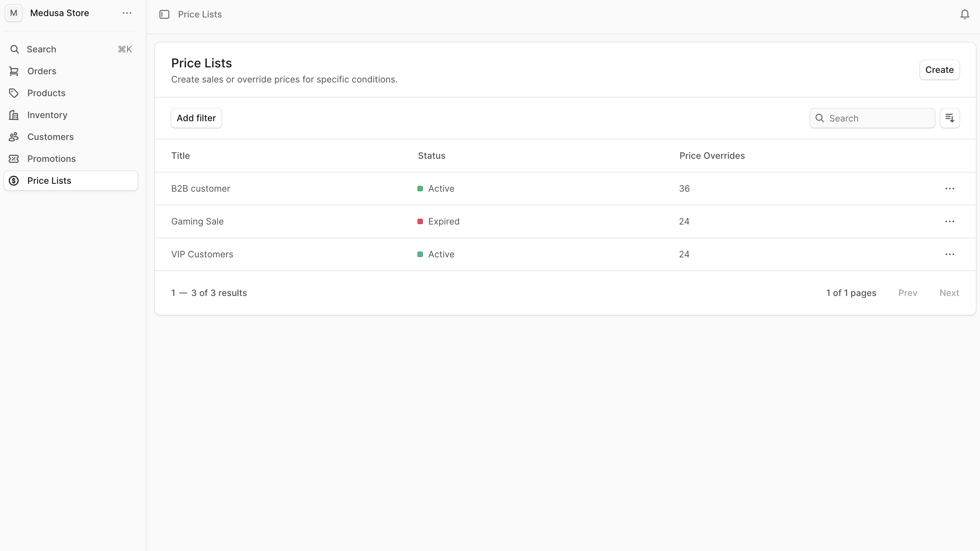Open the Gaming Sale price list row

(198, 221)
